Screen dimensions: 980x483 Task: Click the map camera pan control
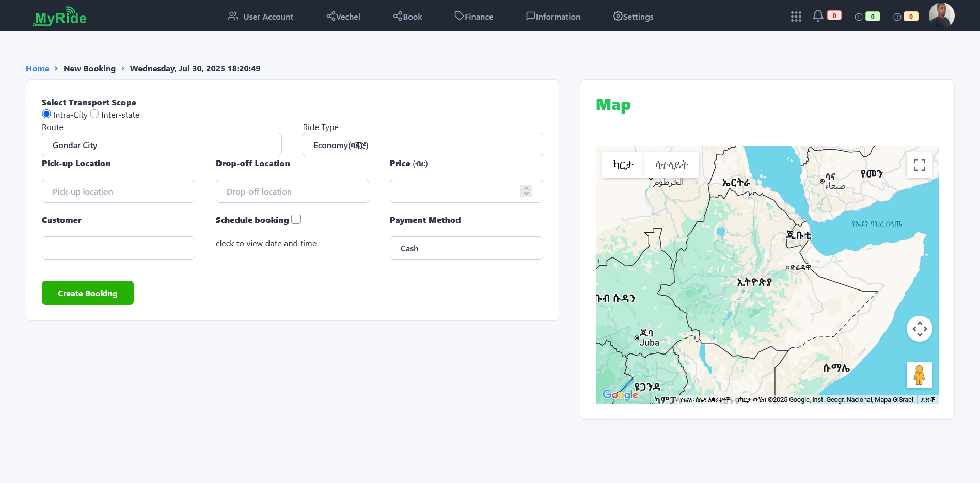919,329
